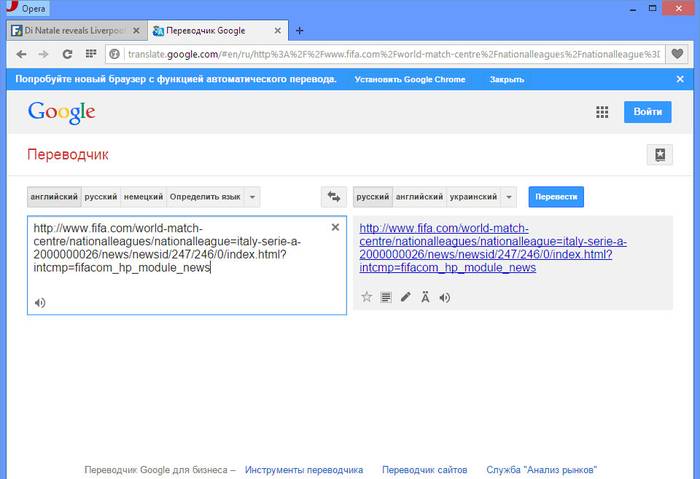Enable Detect language option
The width and height of the screenshot is (700, 479).
click(205, 197)
